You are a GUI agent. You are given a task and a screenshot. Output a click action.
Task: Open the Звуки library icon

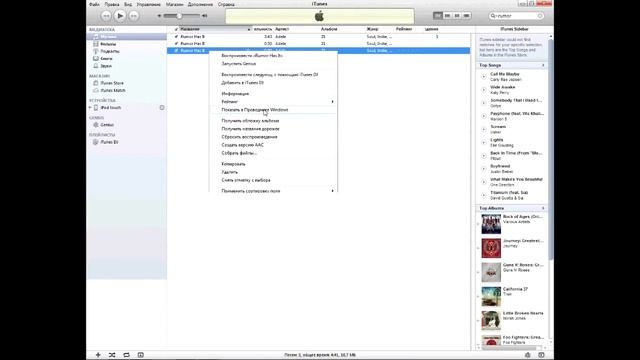point(96,66)
